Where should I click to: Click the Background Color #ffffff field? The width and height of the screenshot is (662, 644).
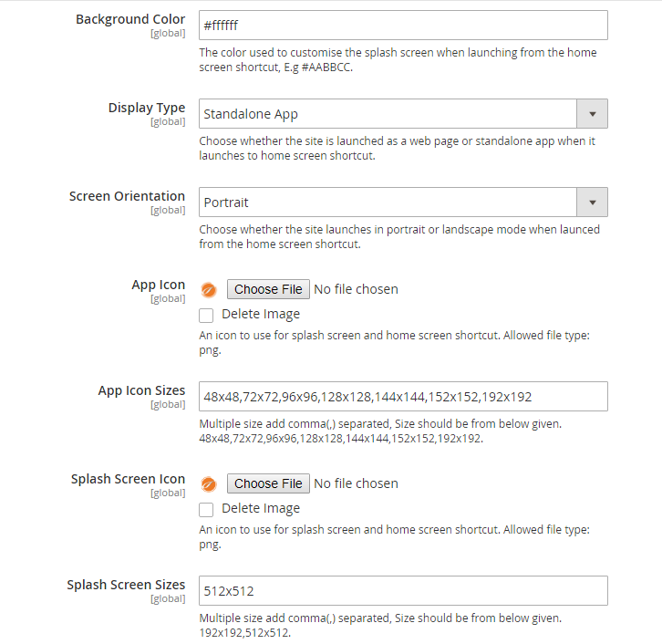pyautogui.click(x=403, y=26)
